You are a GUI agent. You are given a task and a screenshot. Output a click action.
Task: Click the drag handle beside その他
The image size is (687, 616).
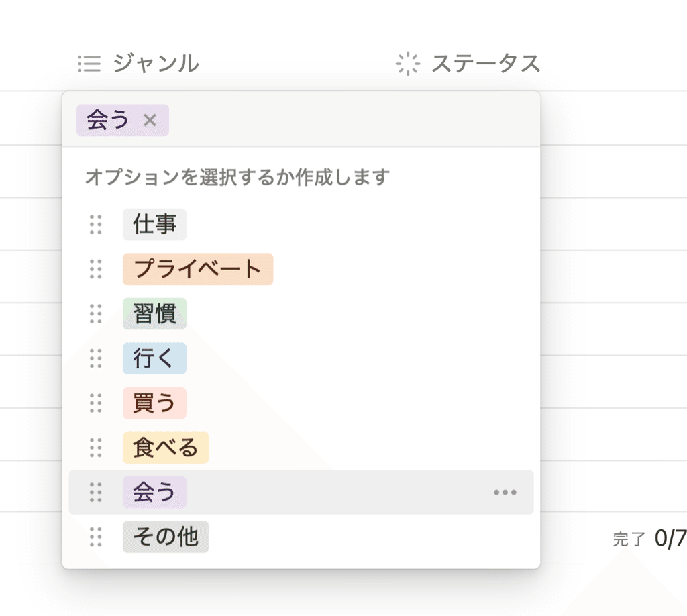point(95,537)
